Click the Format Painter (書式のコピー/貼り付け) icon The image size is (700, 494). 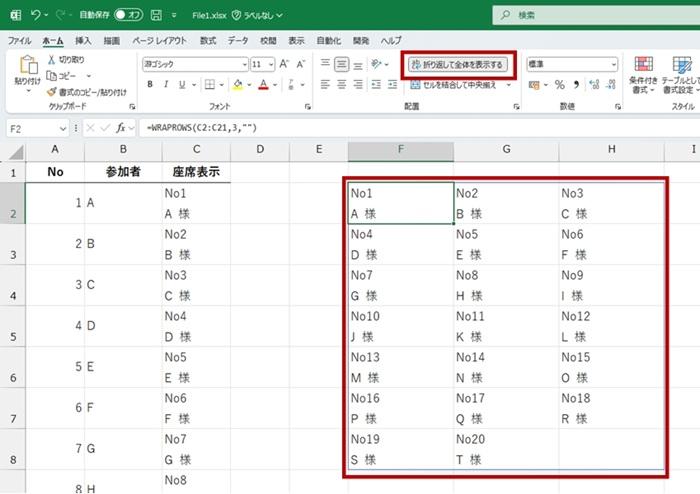[x=51, y=92]
